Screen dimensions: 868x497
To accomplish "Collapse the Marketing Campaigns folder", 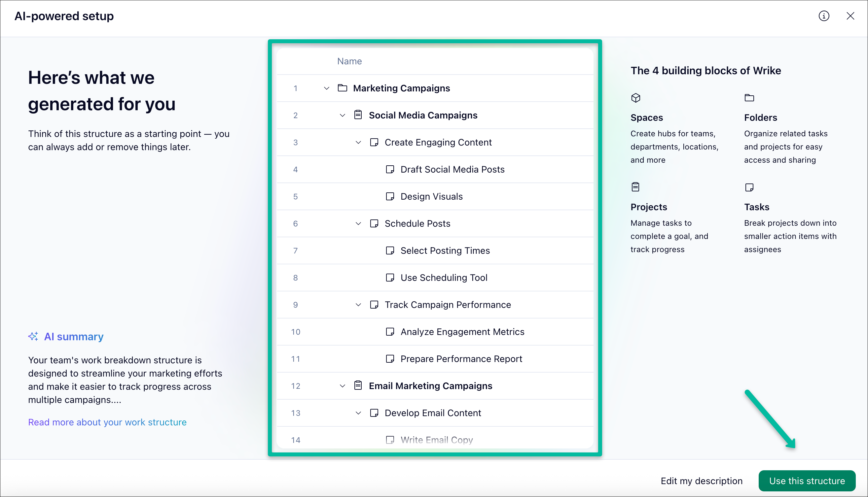I will coord(326,88).
